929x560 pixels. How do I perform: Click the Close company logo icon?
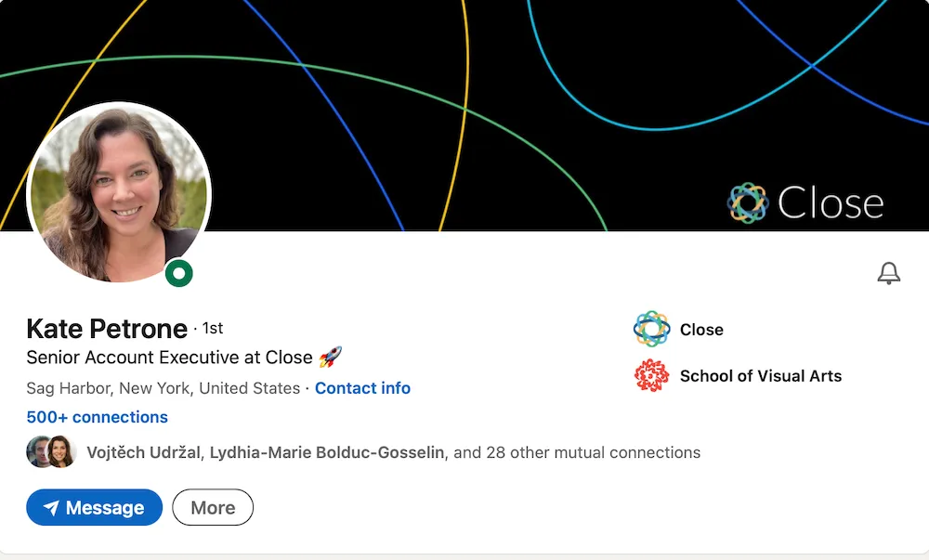[650, 329]
